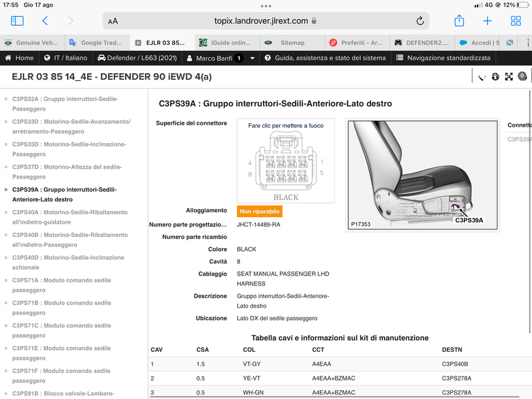Add a new Safari tab

(487, 21)
